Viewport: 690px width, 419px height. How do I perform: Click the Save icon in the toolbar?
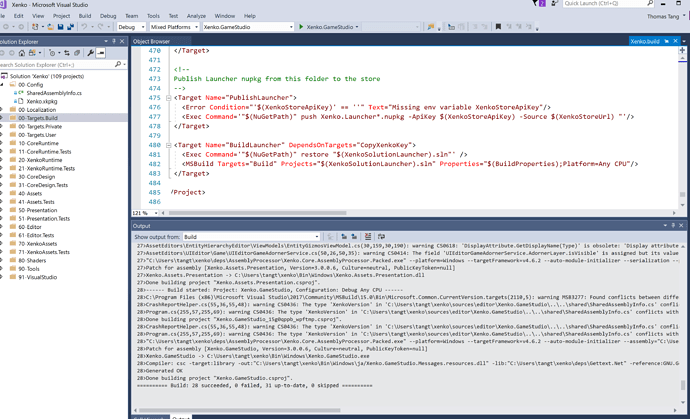pyautogui.click(x=60, y=27)
